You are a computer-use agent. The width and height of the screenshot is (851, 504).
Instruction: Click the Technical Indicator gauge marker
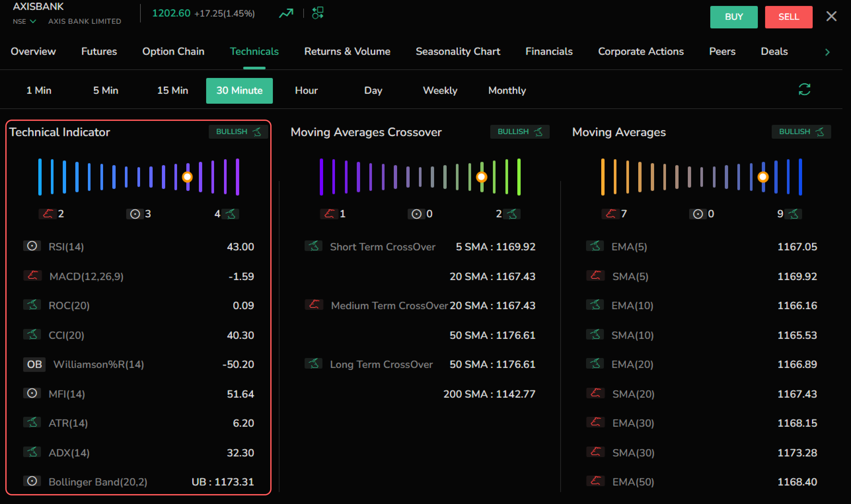pos(187,177)
